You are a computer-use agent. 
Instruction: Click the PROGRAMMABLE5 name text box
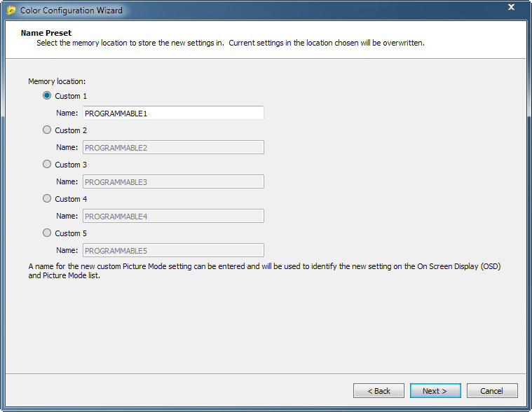coord(173,250)
